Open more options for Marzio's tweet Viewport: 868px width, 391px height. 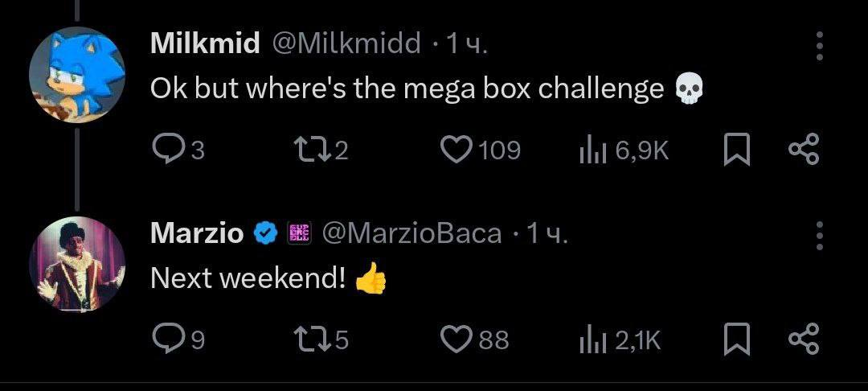coord(820,237)
